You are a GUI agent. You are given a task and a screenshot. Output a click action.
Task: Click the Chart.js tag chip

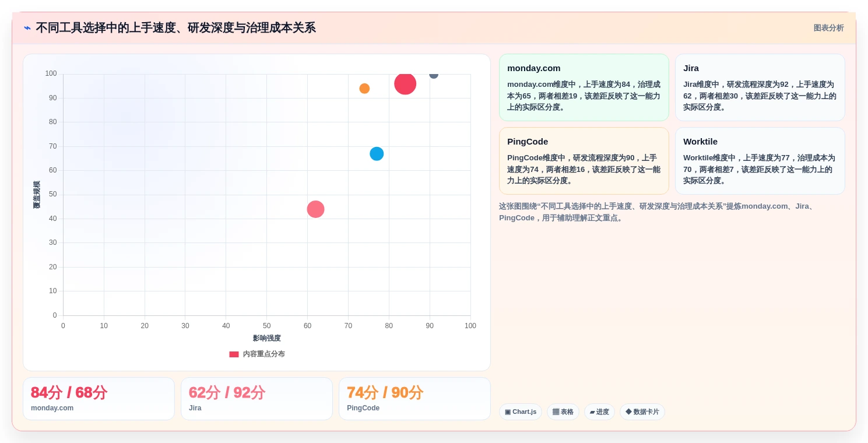click(521, 412)
